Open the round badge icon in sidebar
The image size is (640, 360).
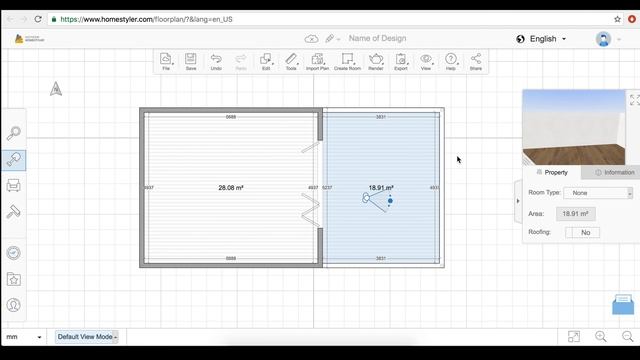pos(13,253)
